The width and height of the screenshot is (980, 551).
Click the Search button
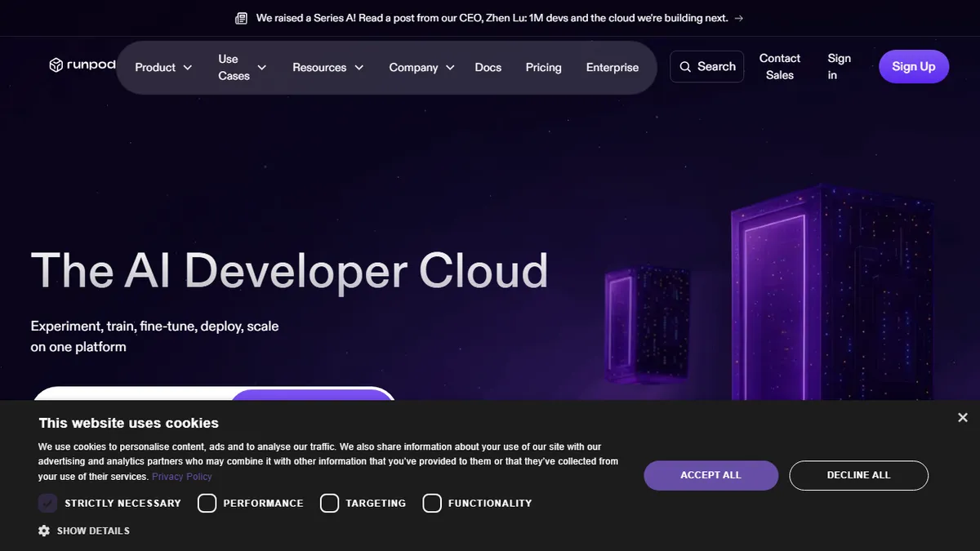pyautogui.click(x=707, y=67)
